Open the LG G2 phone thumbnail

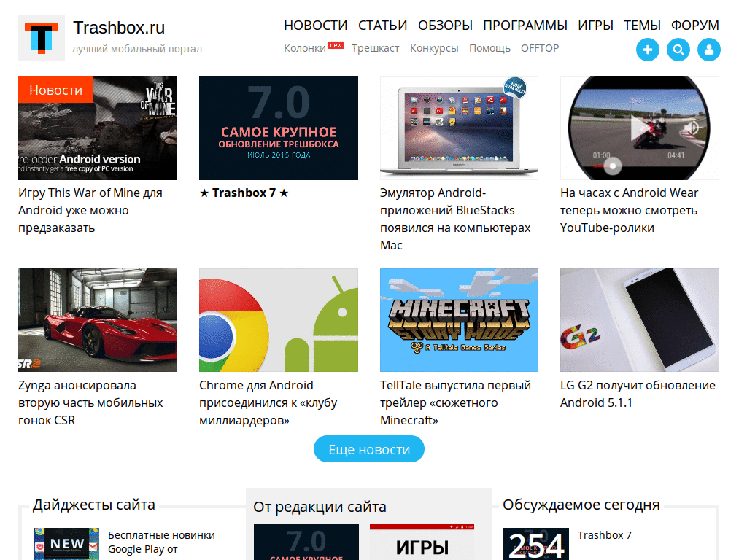point(639,320)
